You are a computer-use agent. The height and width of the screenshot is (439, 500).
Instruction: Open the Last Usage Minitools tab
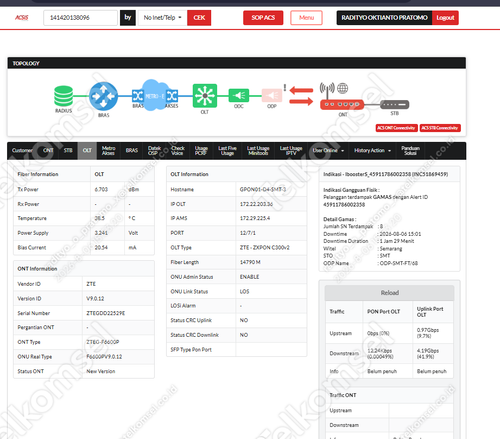pyautogui.click(x=258, y=151)
